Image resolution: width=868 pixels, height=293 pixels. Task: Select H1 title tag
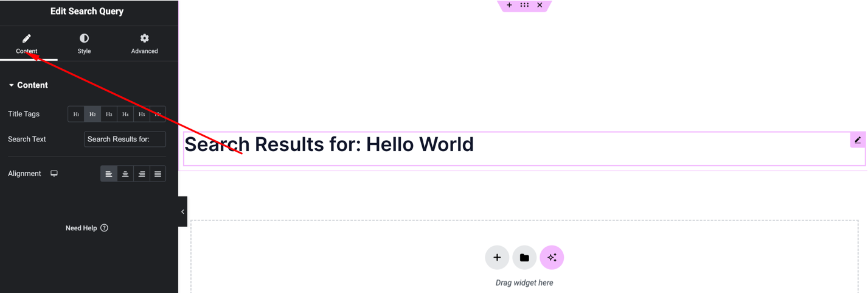pos(76,114)
